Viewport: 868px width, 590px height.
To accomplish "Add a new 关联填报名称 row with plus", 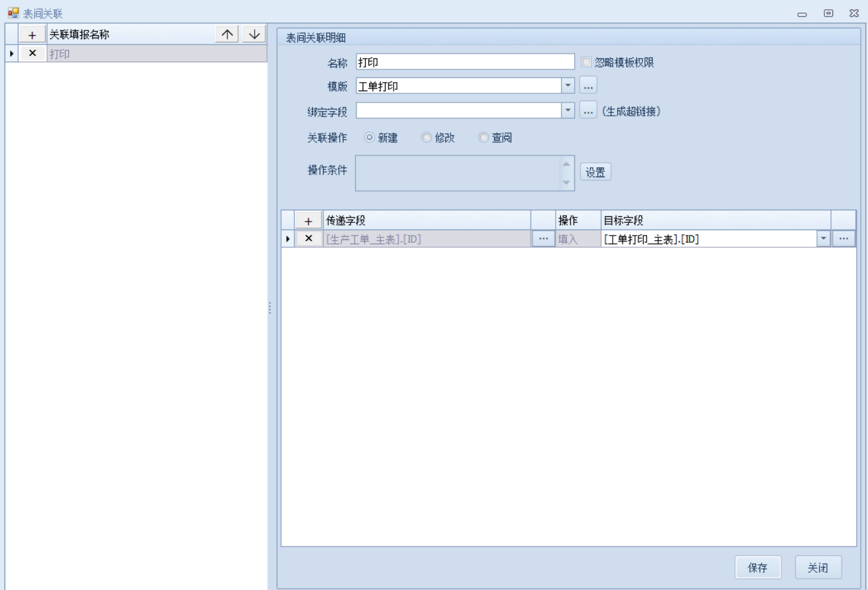I will [x=32, y=35].
